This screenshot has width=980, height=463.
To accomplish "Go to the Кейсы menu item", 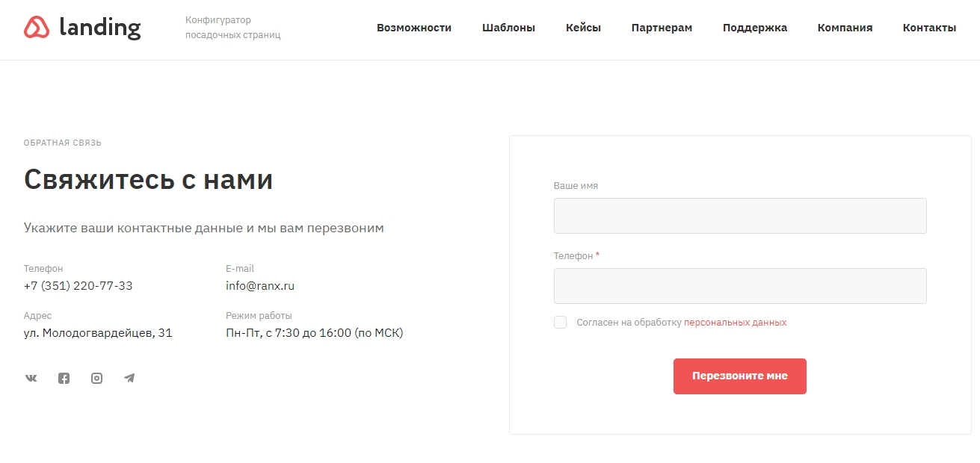I will (583, 28).
